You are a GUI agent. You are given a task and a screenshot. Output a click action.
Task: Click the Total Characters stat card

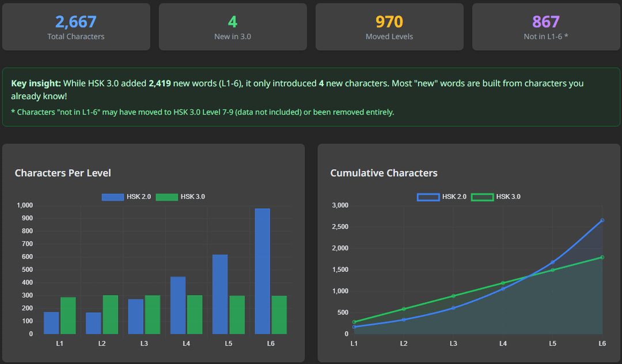tap(76, 27)
